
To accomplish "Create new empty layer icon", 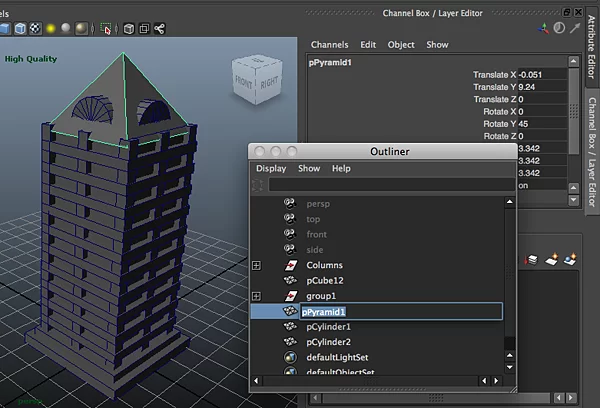I will [x=552, y=259].
